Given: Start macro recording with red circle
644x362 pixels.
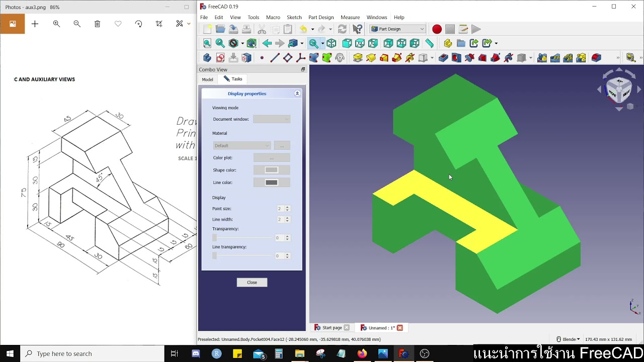Looking at the screenshot, I should click(437, 29).
